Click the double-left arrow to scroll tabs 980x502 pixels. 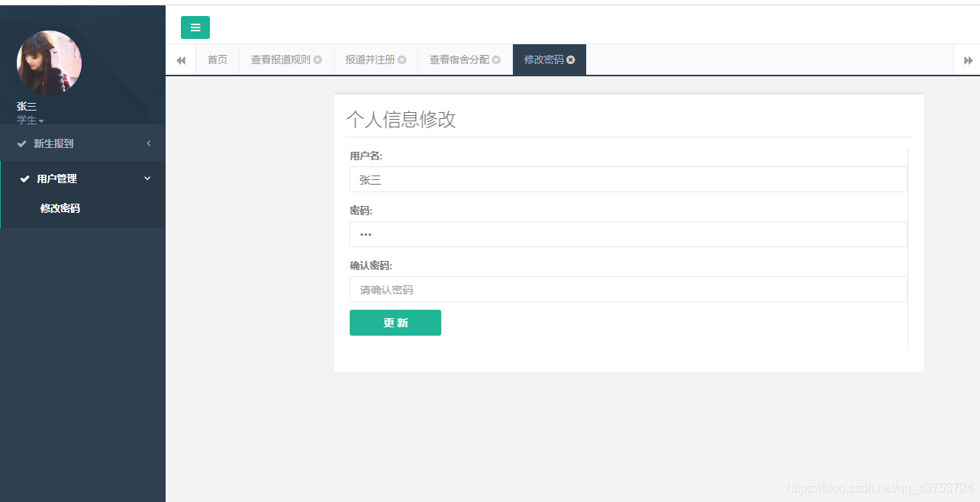coord(181,59)
